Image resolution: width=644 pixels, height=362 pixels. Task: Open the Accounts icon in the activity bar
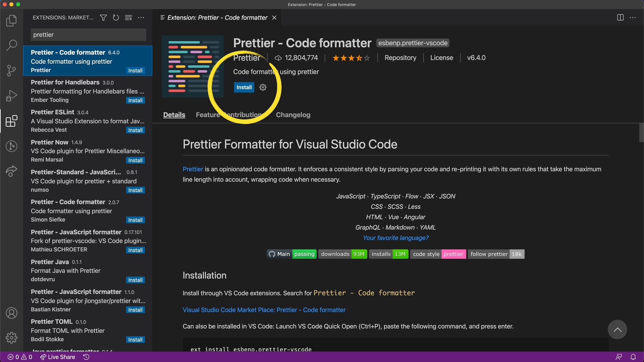[x=12, y=313]
